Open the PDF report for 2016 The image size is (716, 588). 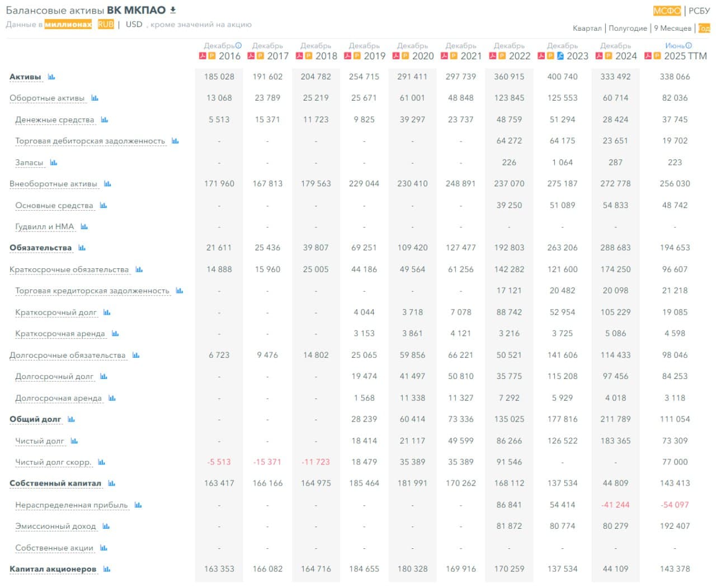click(203, 56)
